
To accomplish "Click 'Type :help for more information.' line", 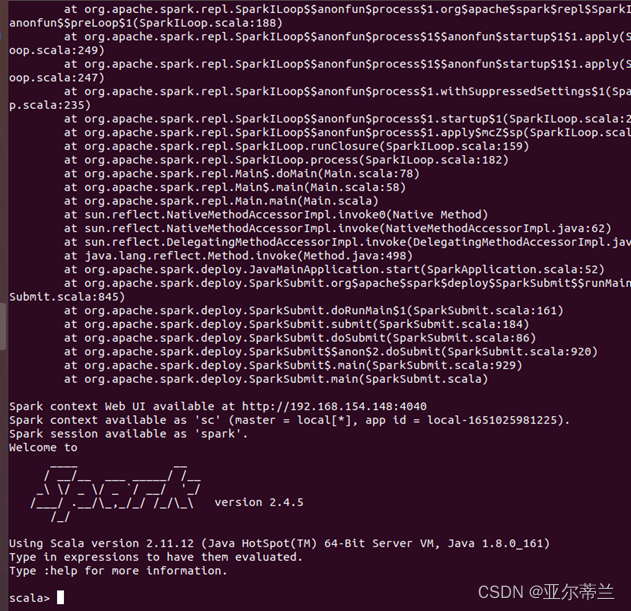I will point(118,571).
